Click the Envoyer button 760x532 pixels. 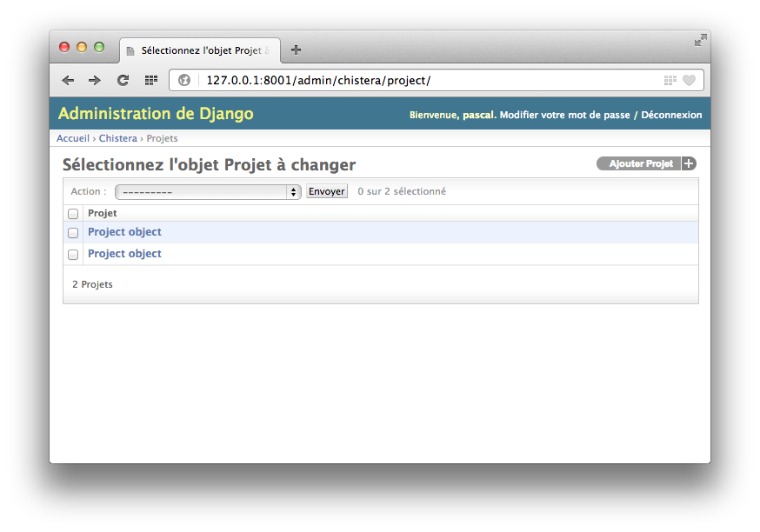(327, 191)
